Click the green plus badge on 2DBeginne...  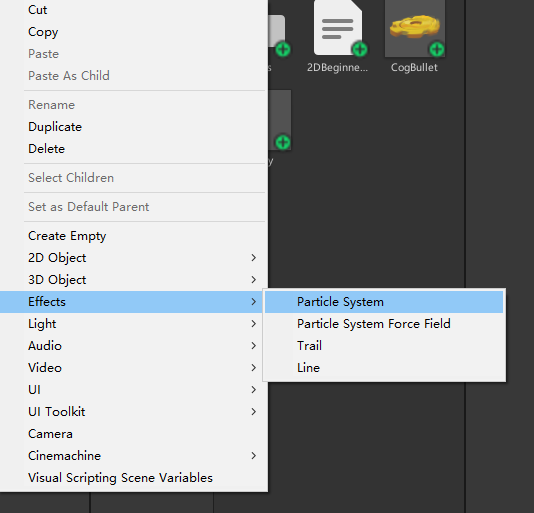[360, 49]
